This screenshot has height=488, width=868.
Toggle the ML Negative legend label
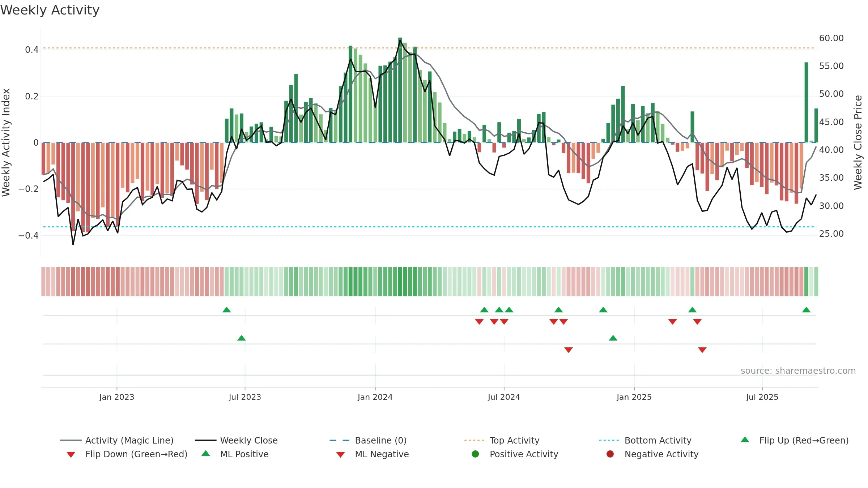(382, 454)
